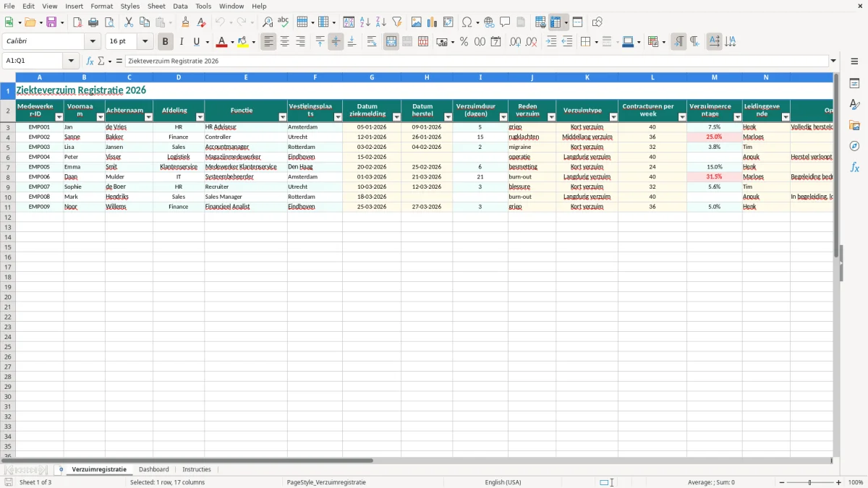Add a decimal place
The width and height of the screenshot is (868, 488).
(515, 42)
